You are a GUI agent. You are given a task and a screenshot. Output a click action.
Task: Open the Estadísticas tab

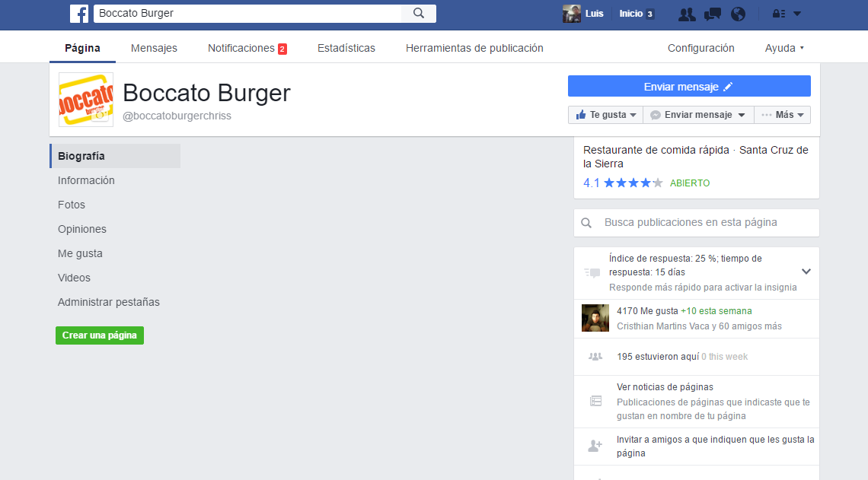point(346,48)
